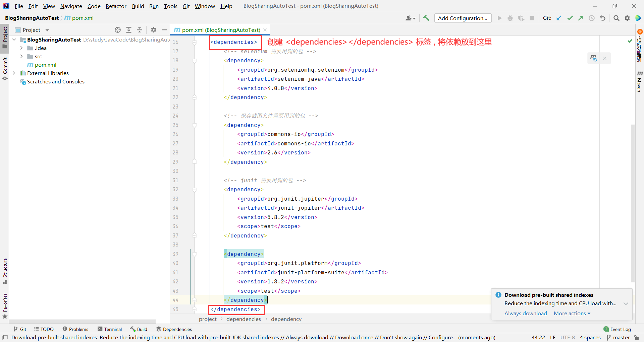Screen dimensions: 644x342
Task: Click the Debug bug icon
Action: pos(510,18)
